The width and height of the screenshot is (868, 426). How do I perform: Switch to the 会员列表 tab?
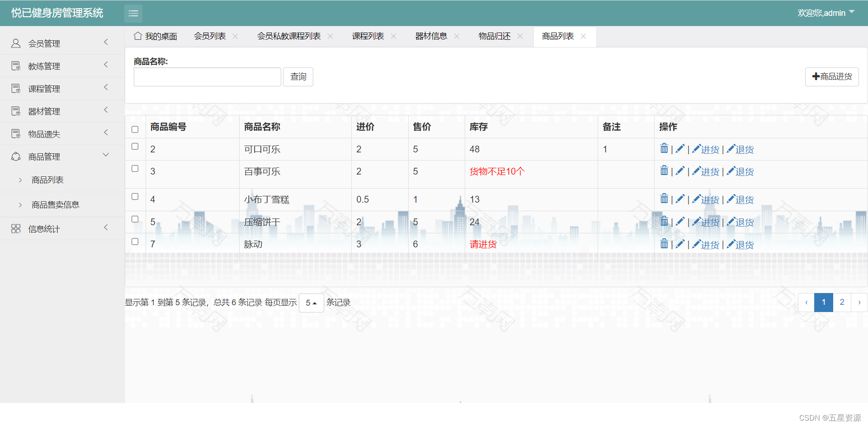tap(210, 36)
